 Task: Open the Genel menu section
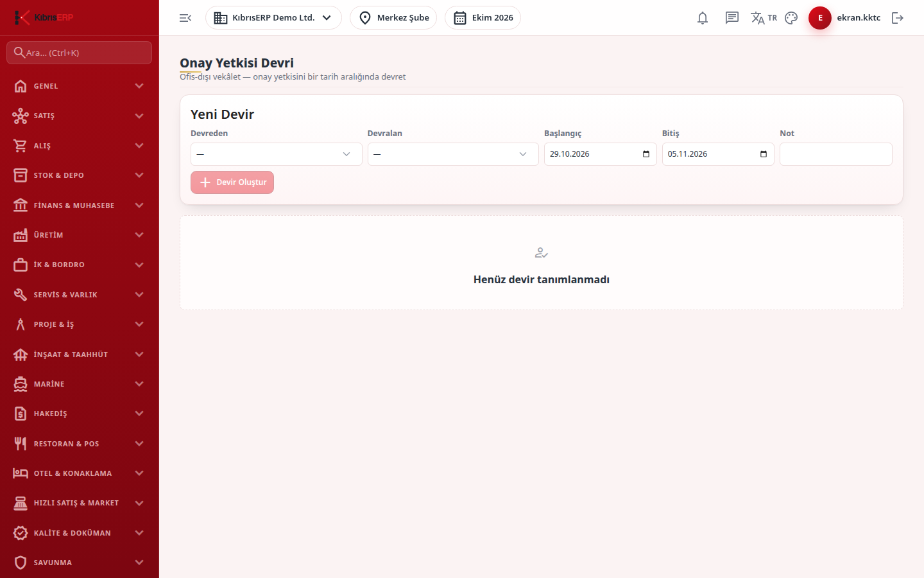point(80,86)
